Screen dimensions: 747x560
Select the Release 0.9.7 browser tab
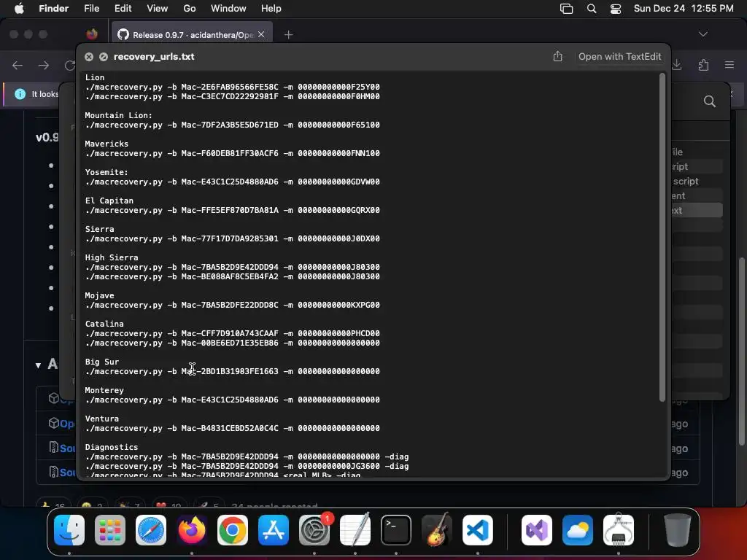click(192, 35)
